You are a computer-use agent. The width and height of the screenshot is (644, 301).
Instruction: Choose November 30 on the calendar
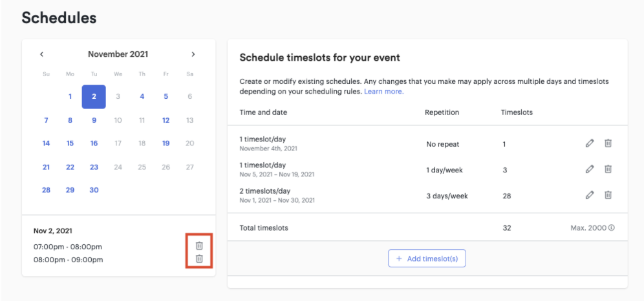pos(94,191)
